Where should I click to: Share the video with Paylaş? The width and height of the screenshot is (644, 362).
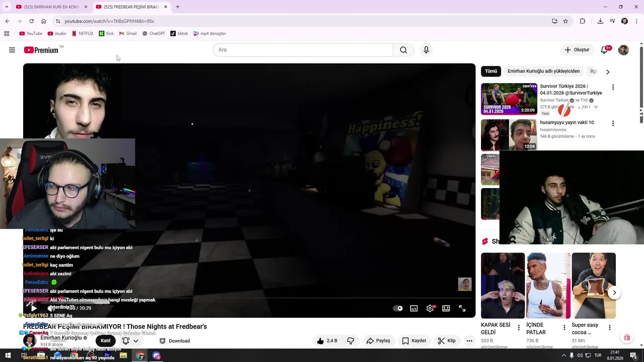click(378, 341)
